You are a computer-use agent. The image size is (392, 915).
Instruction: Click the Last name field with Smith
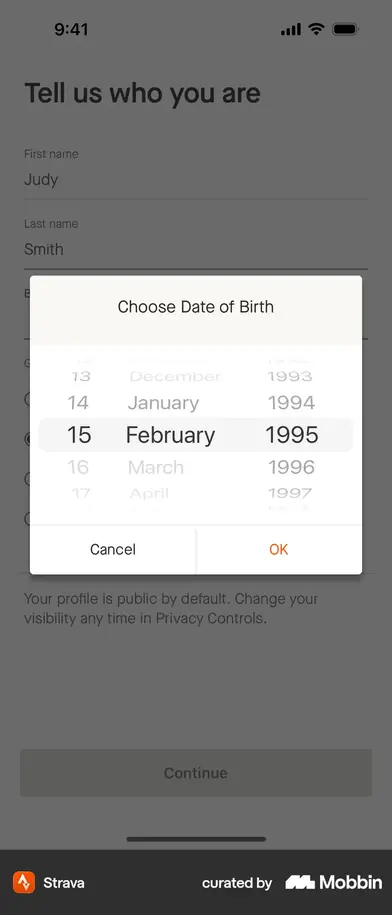pyautogui.click(x=195, y=243)
